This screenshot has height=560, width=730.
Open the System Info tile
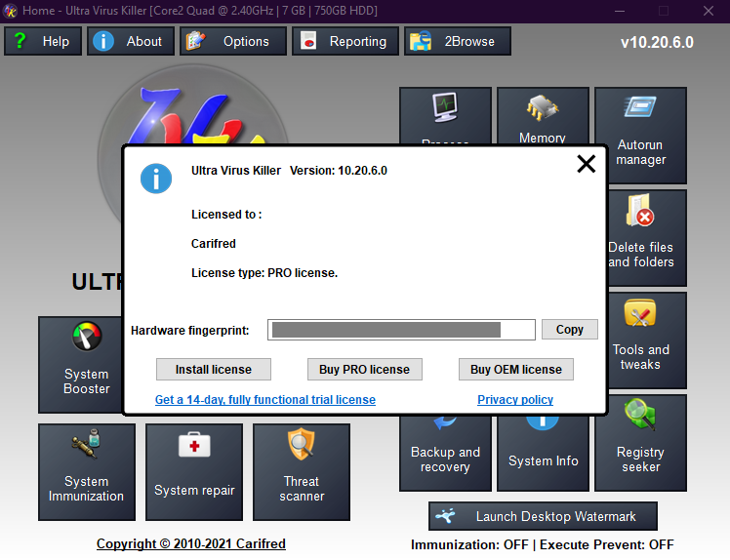[543, 453]
